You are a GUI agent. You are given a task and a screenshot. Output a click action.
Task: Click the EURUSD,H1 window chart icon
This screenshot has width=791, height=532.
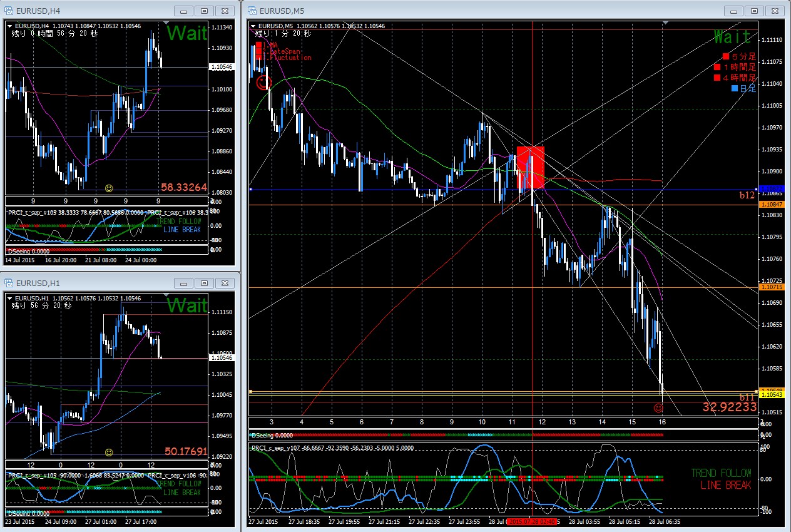tap(9, 283)
